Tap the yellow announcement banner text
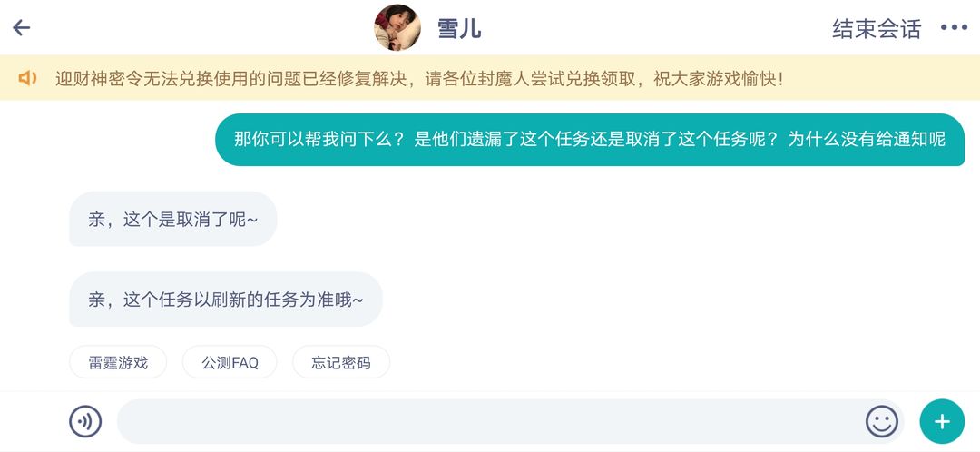Screen dimensions: 980x452 418,79
